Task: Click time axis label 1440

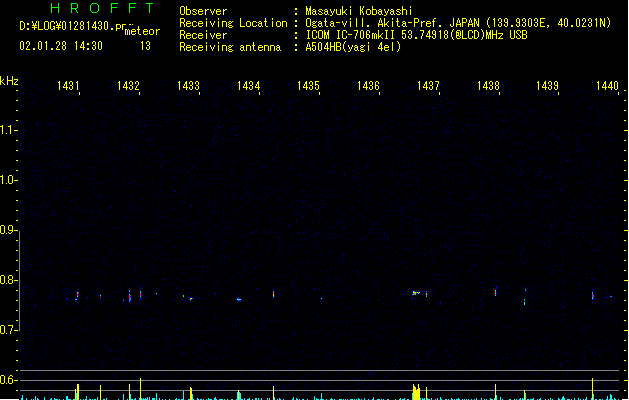Action: point(607,85)
